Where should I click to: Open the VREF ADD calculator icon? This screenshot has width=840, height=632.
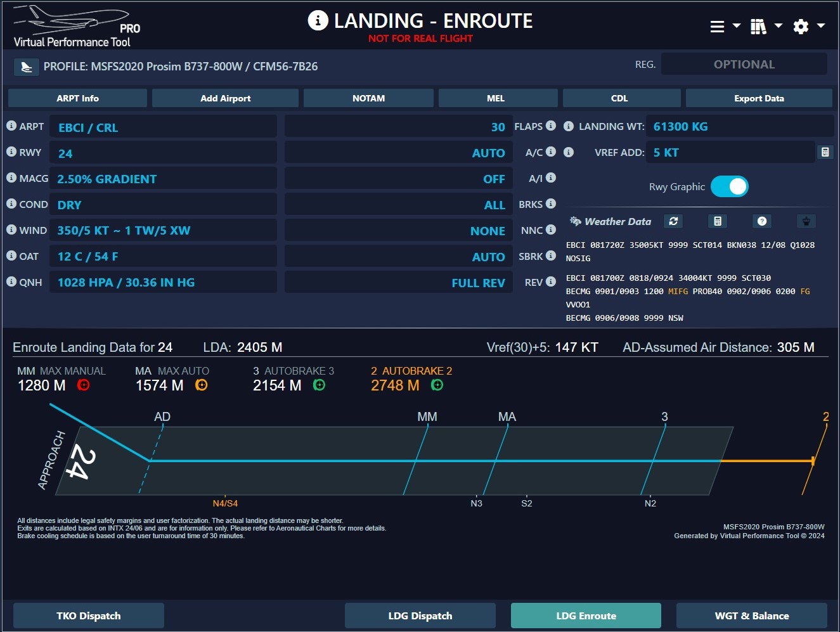pos(825,152)
